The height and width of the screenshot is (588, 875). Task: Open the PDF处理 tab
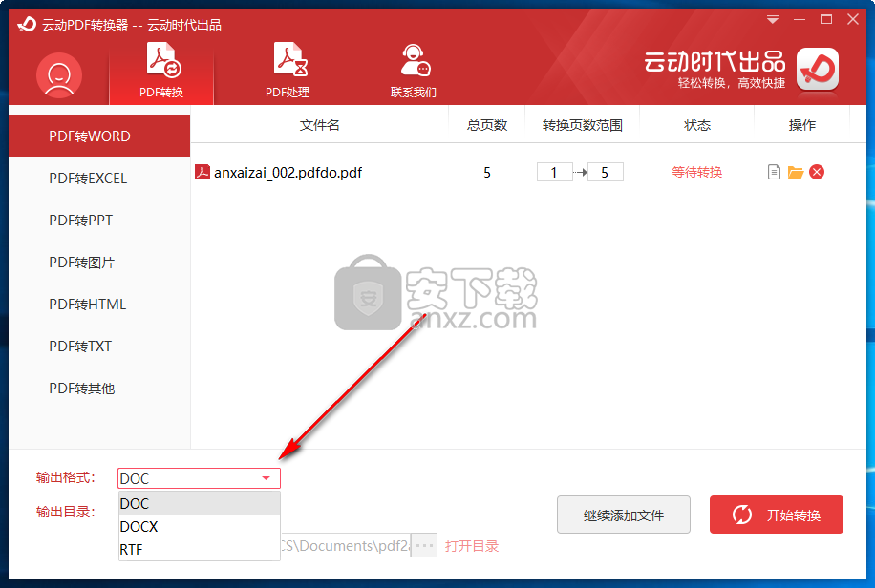[x=288, y=71]
